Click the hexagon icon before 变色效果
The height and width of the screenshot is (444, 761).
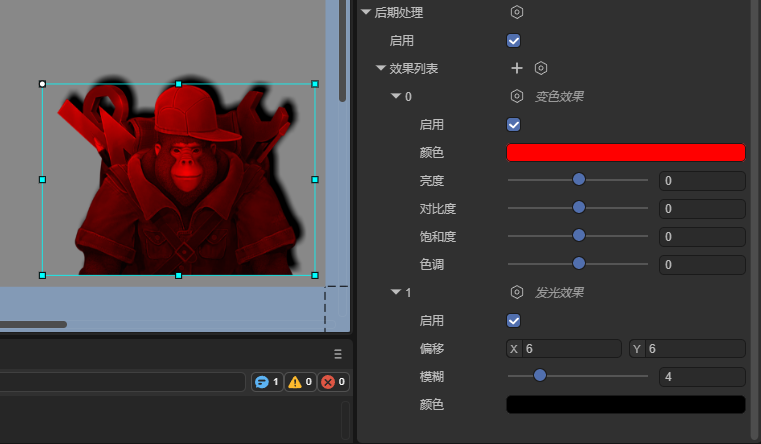[x=517, y=97]
